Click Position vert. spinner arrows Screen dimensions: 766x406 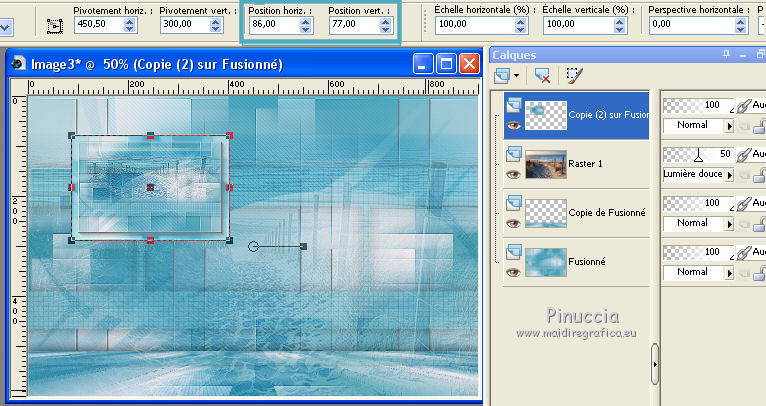[x=385, y=25]
